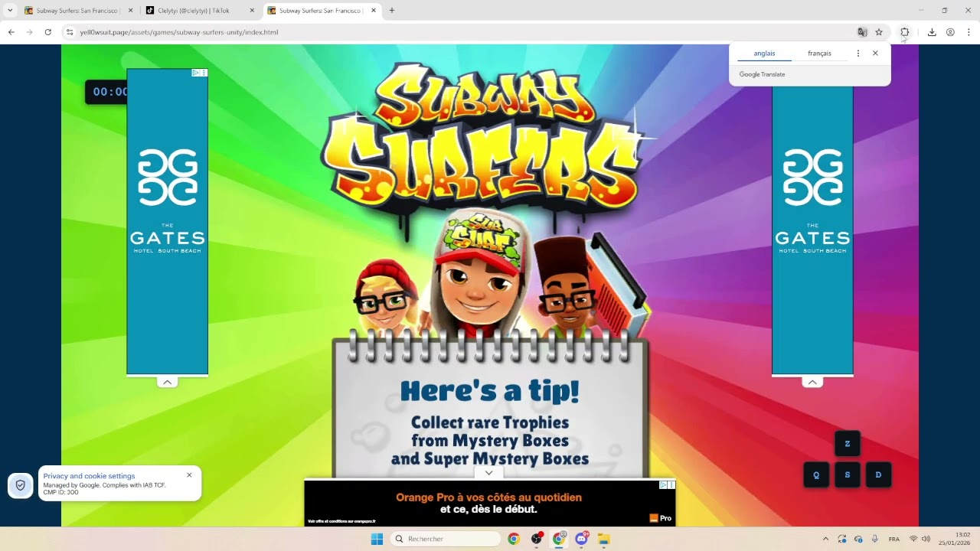This screenshot has height=551, width=980.
Task: Close the privacy and cookie settings notice
Action: click(189, 475)
